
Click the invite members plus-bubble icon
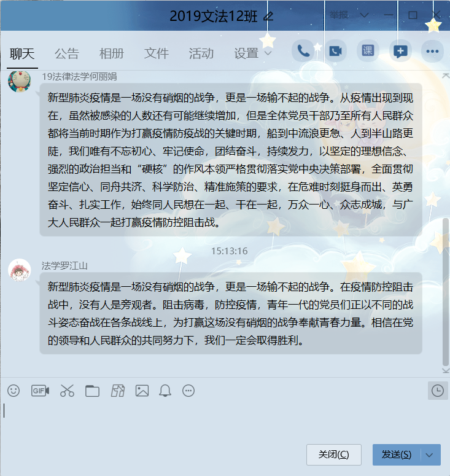coord(400,51)
